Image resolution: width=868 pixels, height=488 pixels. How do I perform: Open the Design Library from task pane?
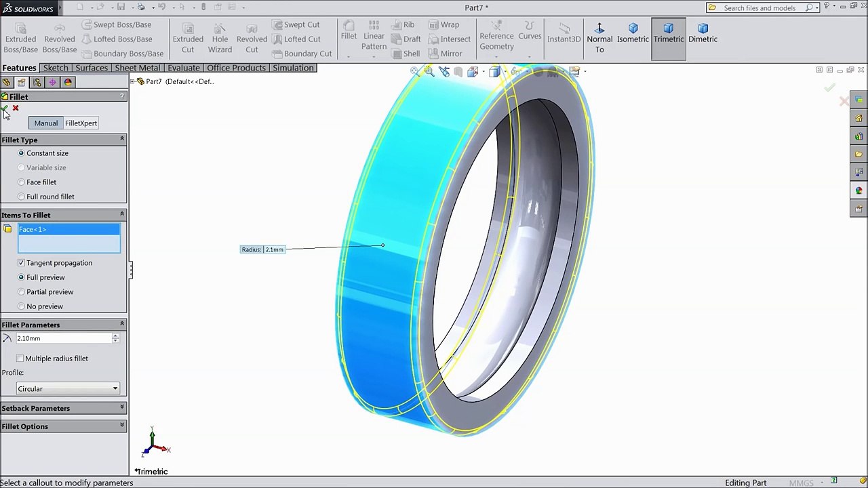coord(859,136)
